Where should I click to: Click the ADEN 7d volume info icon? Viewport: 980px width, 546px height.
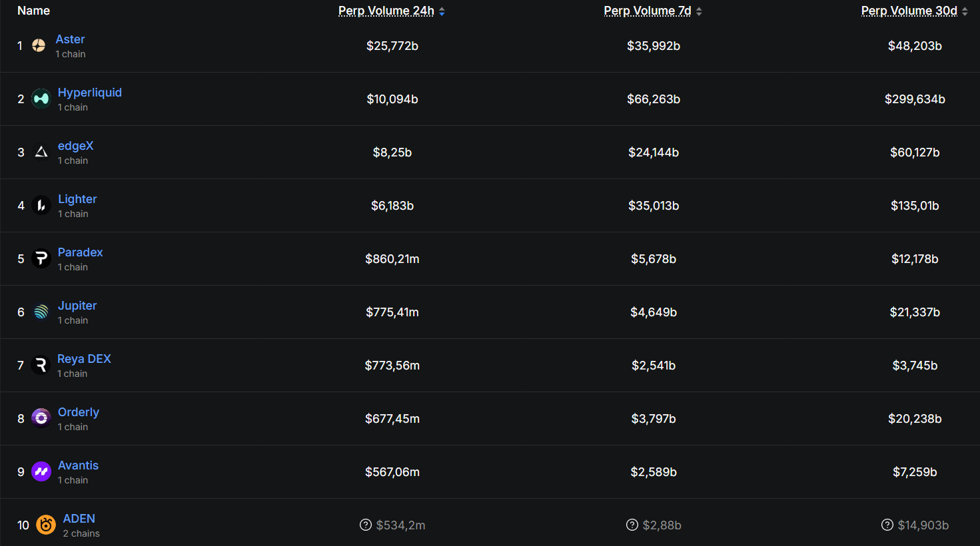click(x=632, y=525)
